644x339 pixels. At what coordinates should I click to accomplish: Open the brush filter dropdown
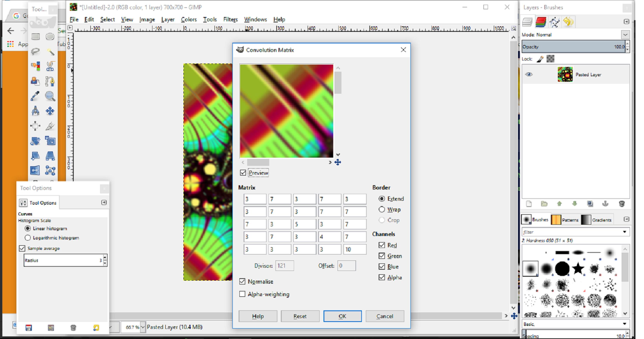pos(625,232)
